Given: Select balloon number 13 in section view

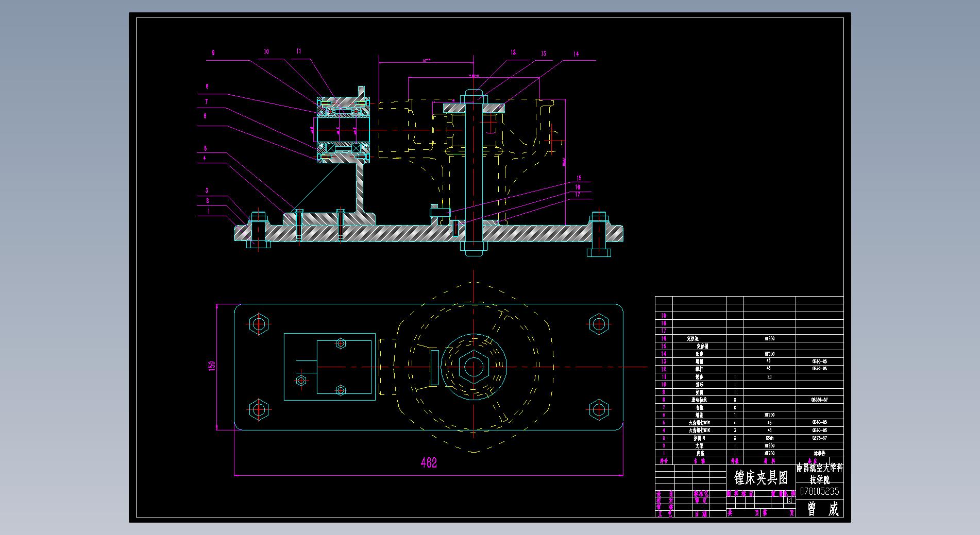Looking at the screenshot, I should click(543, 53).
